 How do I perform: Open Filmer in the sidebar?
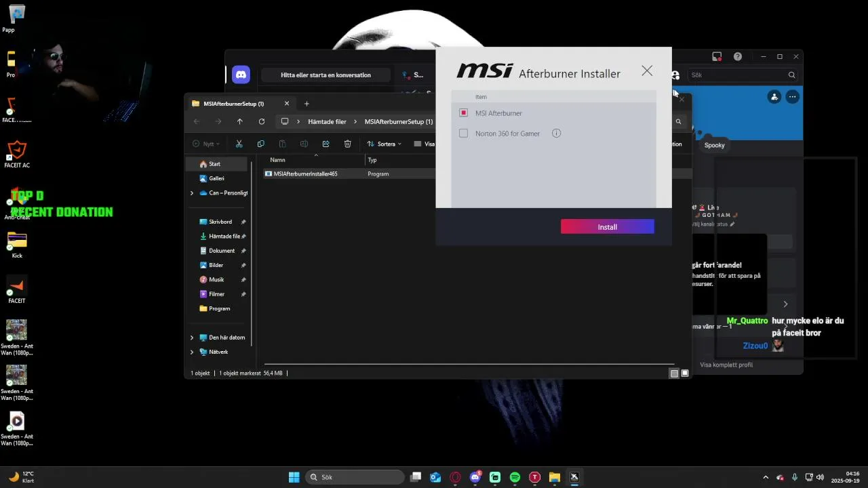[x=216, y=294]
